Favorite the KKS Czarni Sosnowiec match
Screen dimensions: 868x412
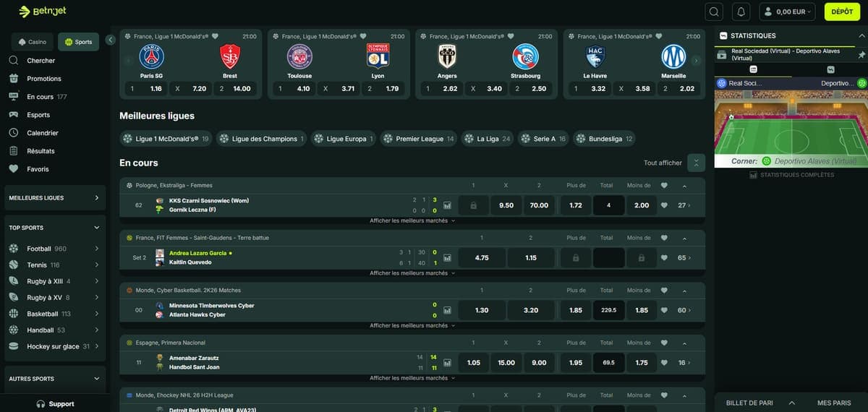tap(664, 205)
